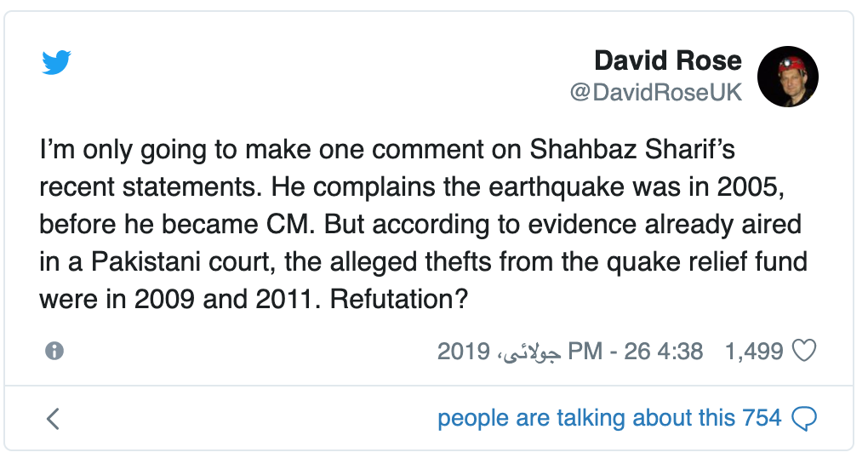
Task: Open the tweet info icon
Action: coord(54,351)
